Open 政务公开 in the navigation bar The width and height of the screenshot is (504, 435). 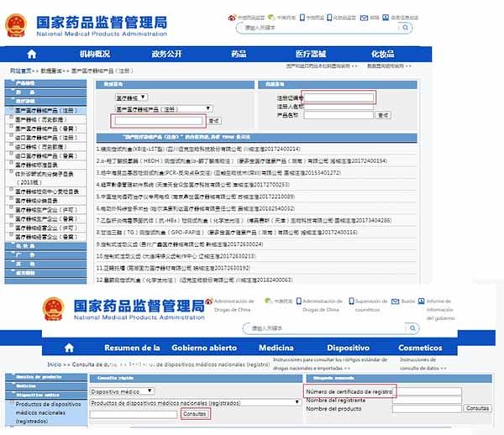tap(167, 54)
